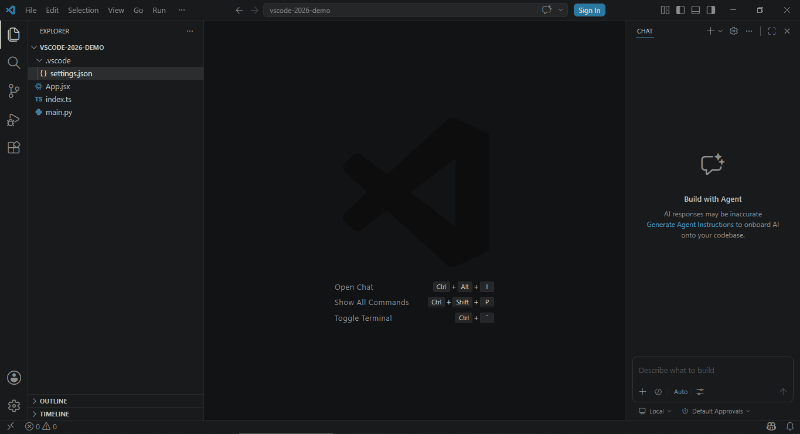
Task: Open main.py file
Action: pyautogui.click(x=116, y=112)
